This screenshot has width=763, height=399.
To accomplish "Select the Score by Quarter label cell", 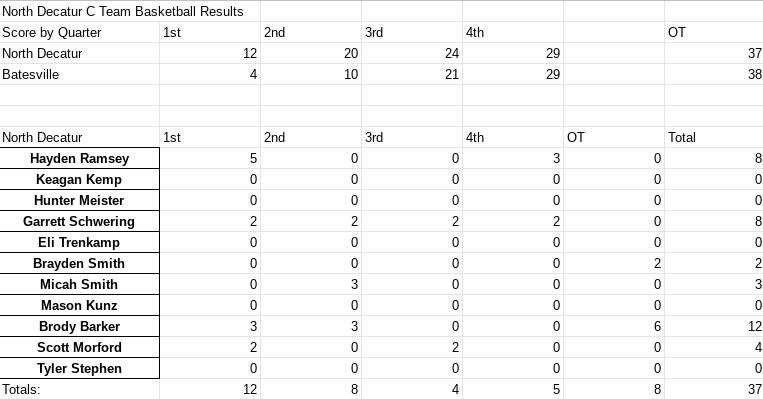I will (x=79, y=32).
